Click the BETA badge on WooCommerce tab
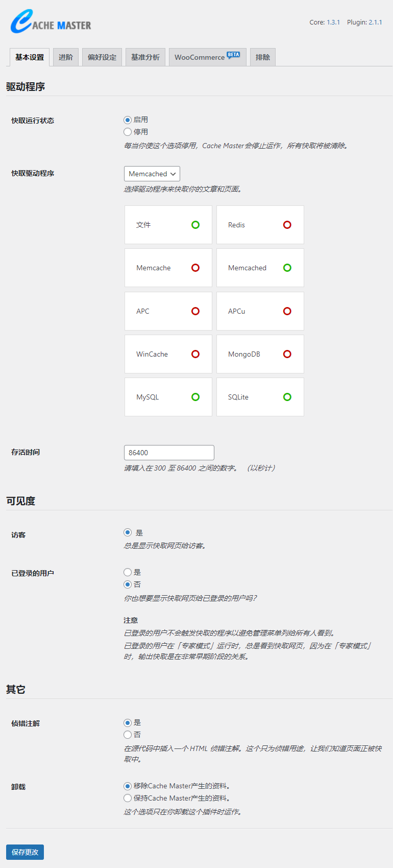Viewport: 393px width, 868px height. click(x=233, y=55)
